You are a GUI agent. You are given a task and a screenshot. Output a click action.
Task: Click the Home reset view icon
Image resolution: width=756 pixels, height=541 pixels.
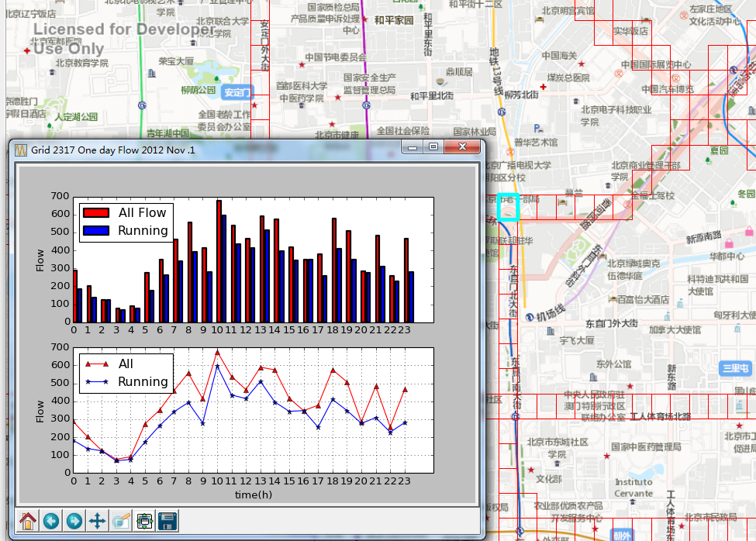[28, 521]
